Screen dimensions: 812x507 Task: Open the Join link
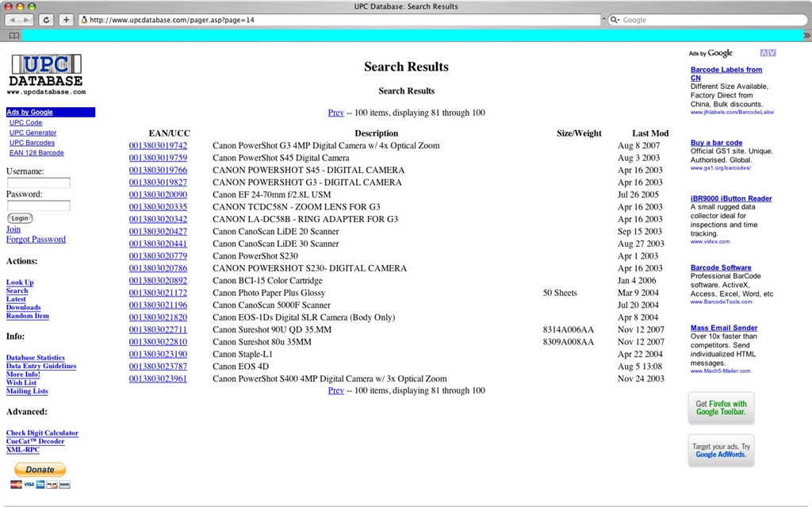pos(13,229)
